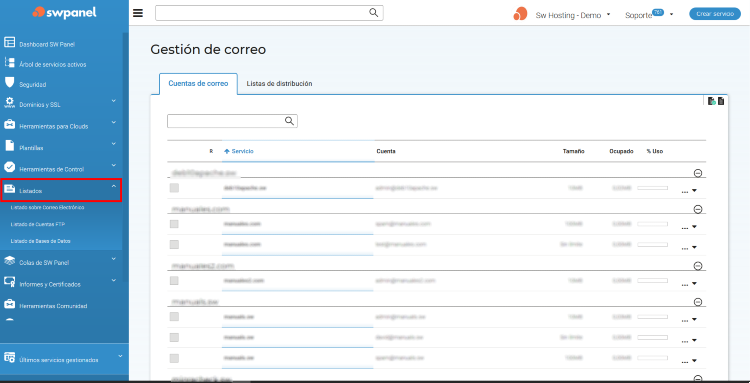The width and height of the screenshot is (750, 383).
Task: Tick checkbox for admin@manuals.sw row
Action: point(174,317)
